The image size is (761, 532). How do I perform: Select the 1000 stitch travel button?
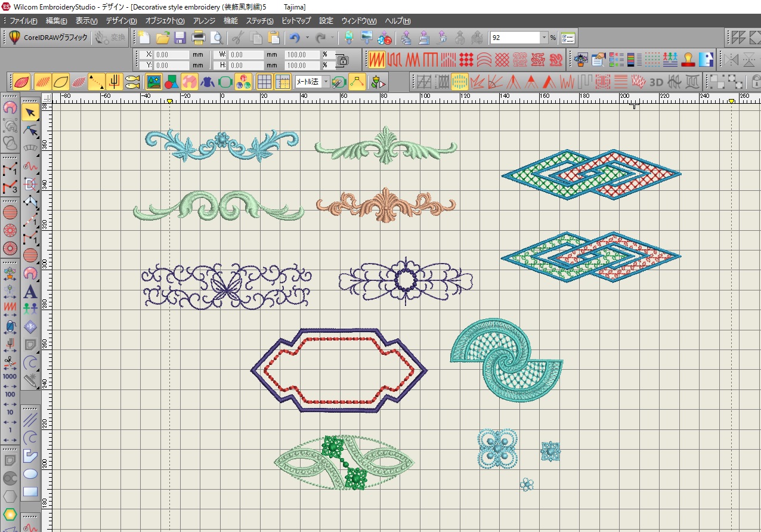10,376
